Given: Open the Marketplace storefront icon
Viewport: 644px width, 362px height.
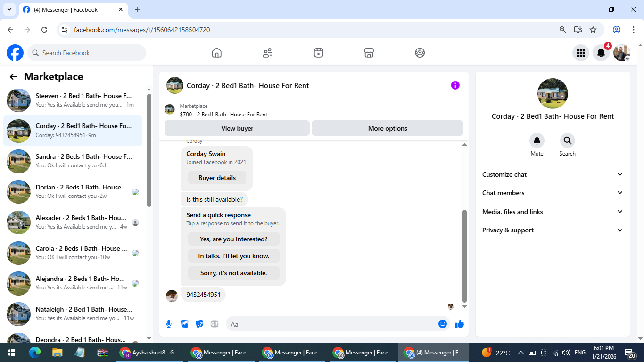Looking at the screenshot, I should tap(369, 53).
